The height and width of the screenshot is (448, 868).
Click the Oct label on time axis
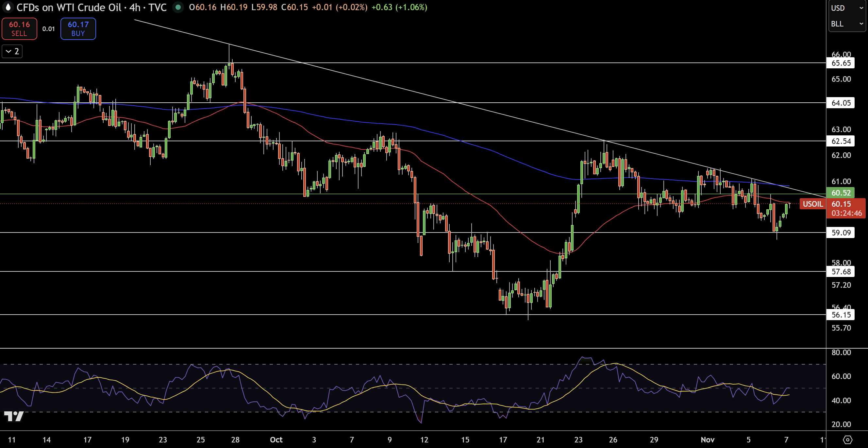276,439
